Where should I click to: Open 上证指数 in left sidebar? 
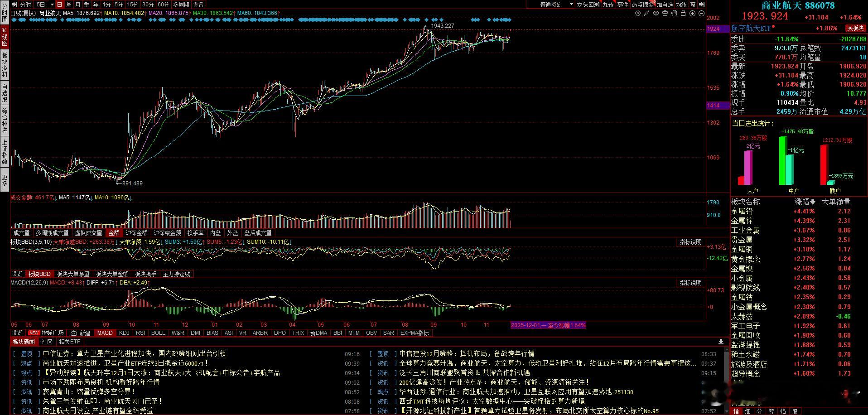tap(5, 152)
